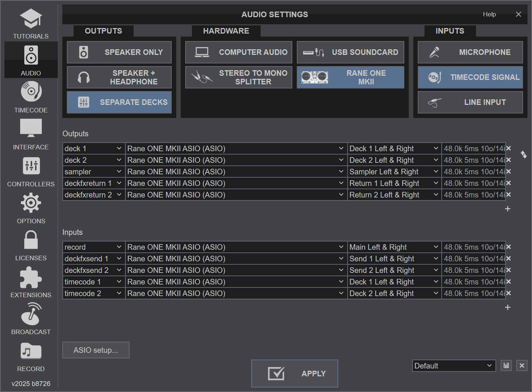
Task: Remove the sampler output row
Action: pos(508,171)
